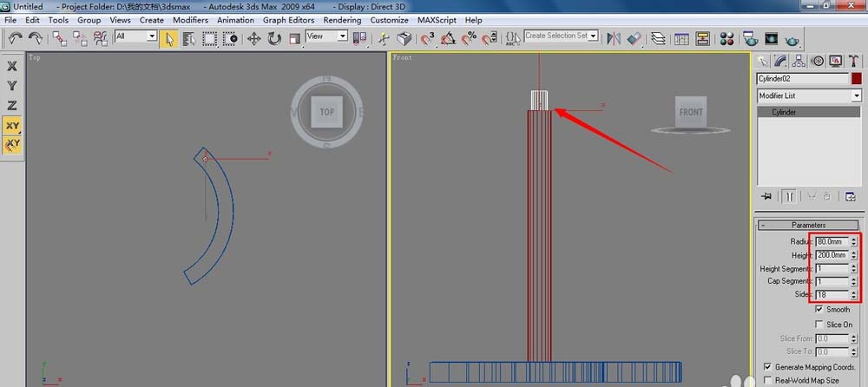Click the Cylinder02 object color swatch
Screen dimensions: 868x387
(x=857, y=79)
